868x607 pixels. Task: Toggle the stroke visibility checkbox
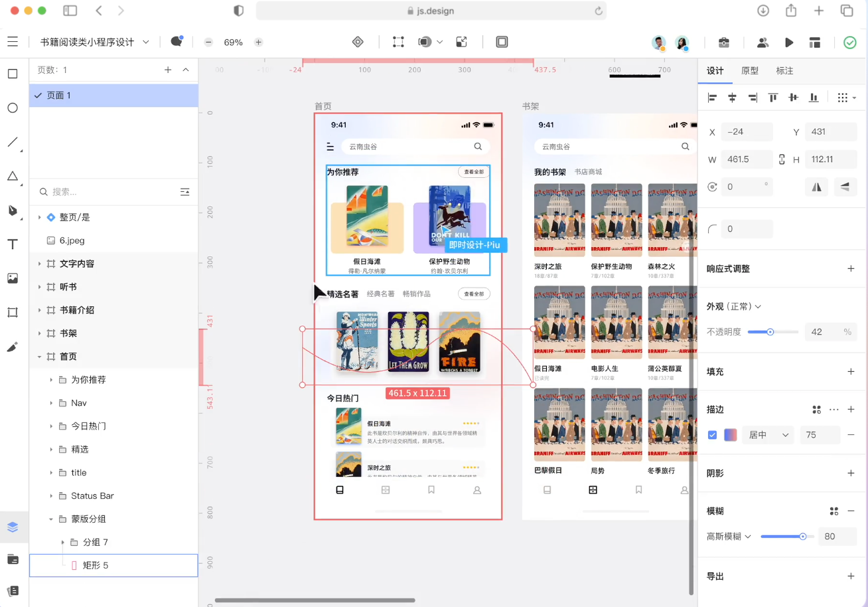coord(713,435)
